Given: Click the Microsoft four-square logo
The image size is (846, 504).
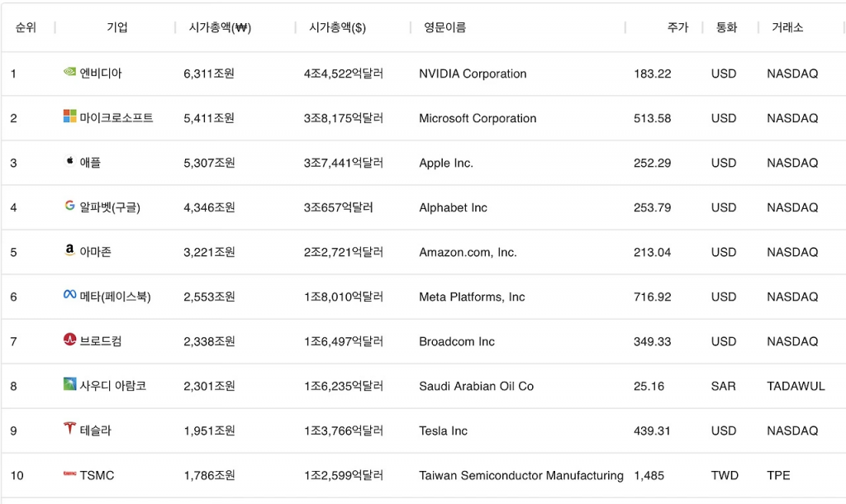Looking at the screenshot, I should 69,116.
